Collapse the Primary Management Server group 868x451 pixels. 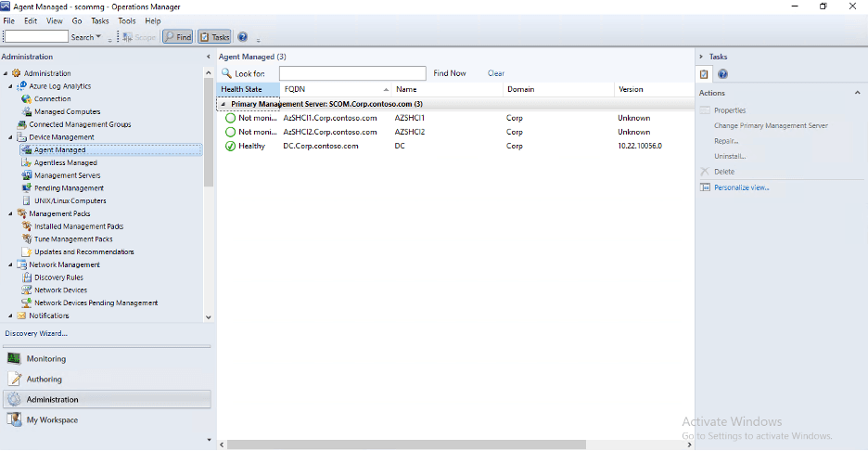(223, 104)
